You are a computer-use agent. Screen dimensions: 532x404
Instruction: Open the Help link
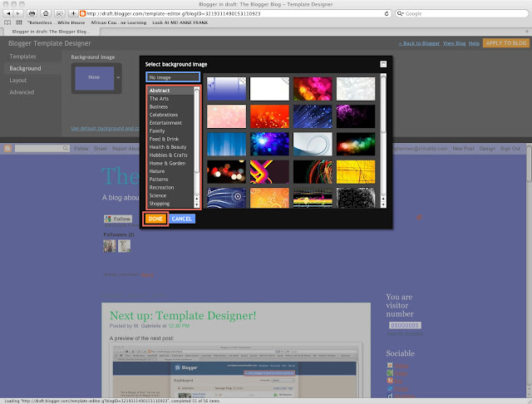[474, 43]
